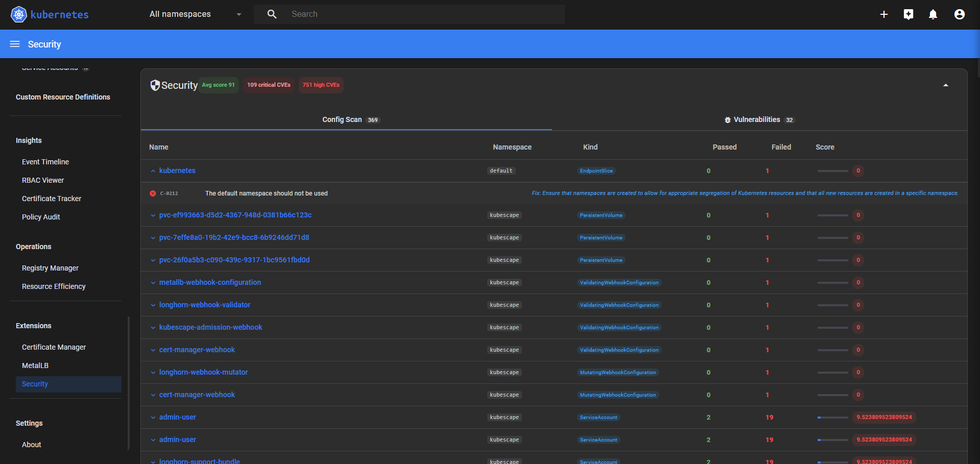Click the plus create resource icon
The height and width of the screenshot is (464, 980).
tap(884, 14)
